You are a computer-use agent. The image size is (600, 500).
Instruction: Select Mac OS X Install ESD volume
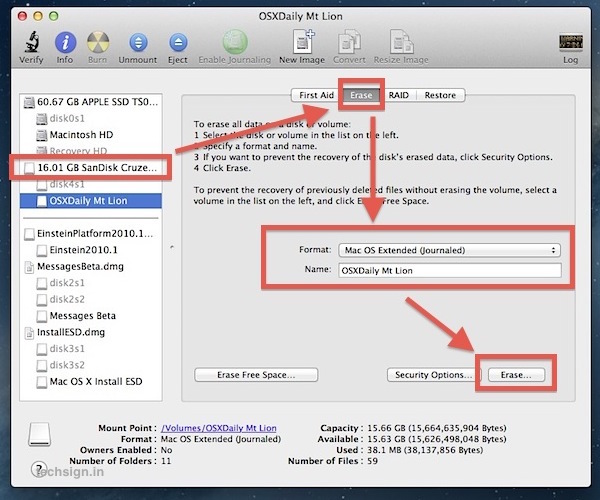[x=91, y=382]
